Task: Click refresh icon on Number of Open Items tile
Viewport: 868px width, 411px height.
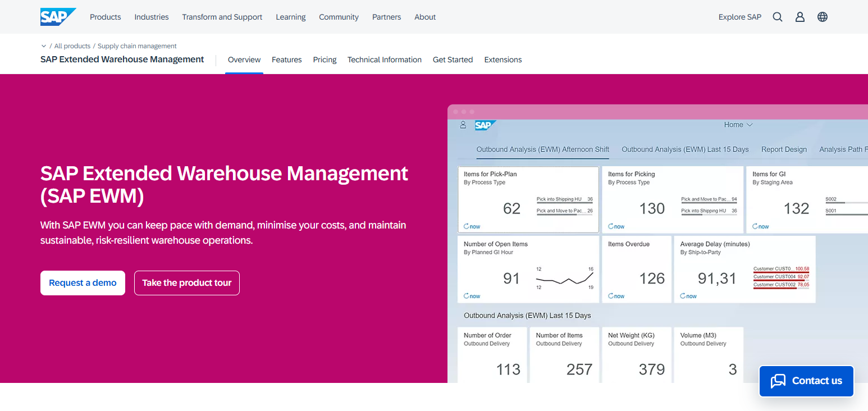Action: tap(467, 296)
